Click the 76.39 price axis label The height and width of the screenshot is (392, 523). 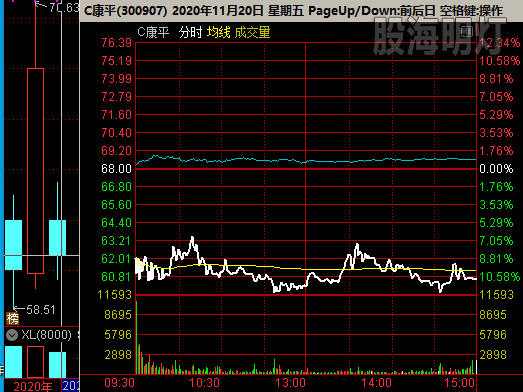click(116, 43)
